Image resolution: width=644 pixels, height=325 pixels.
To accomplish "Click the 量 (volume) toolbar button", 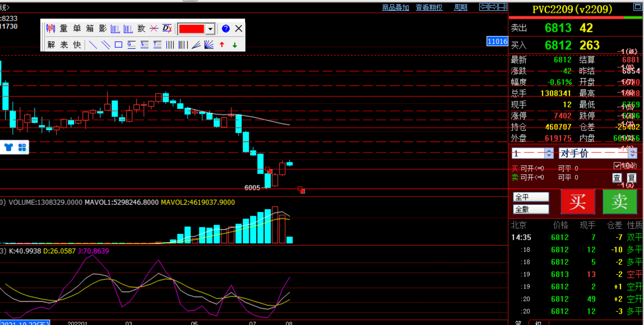I will point(64,28).
